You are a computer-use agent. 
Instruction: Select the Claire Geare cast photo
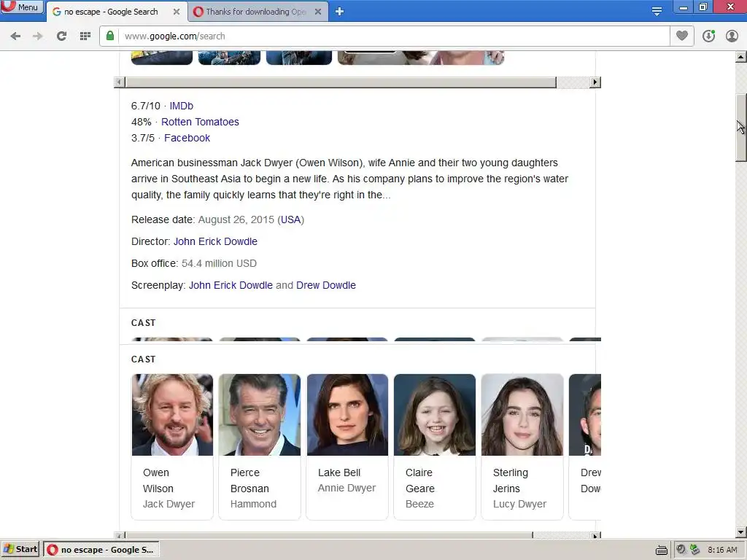[x=435, y=415]
